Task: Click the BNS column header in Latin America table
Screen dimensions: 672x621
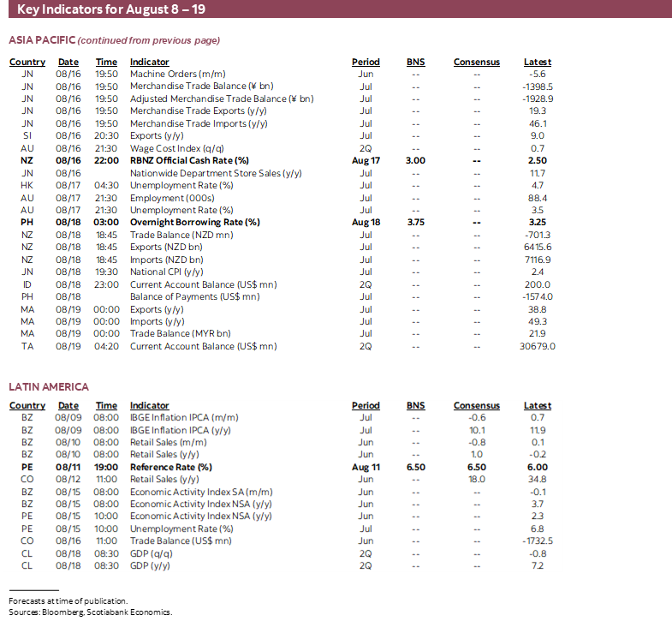Action: pyautogui.click(x=415, y=406)
